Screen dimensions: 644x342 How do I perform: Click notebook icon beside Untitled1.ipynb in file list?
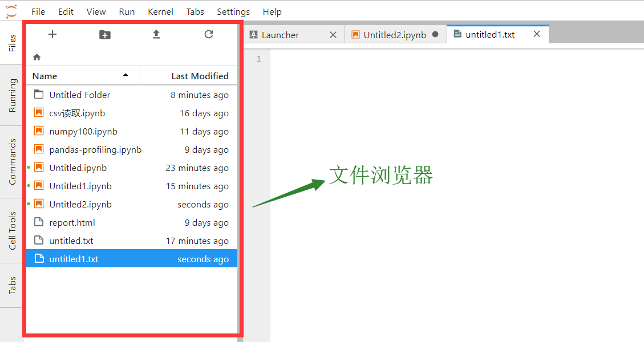(x=39, y=186)
